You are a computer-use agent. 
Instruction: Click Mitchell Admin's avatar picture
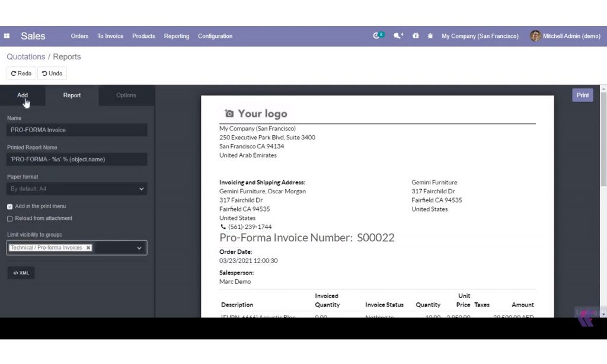pos(535,36)
